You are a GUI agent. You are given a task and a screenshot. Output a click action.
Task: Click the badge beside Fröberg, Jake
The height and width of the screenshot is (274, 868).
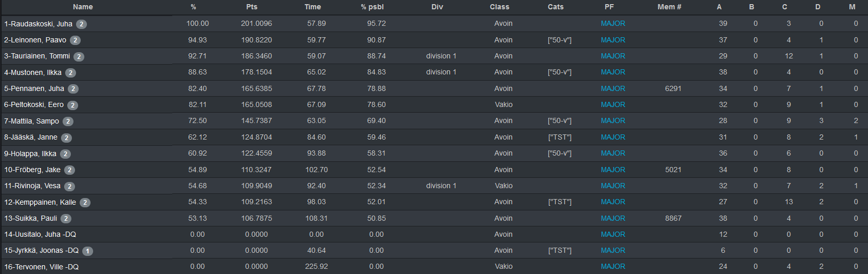(69, 170)
